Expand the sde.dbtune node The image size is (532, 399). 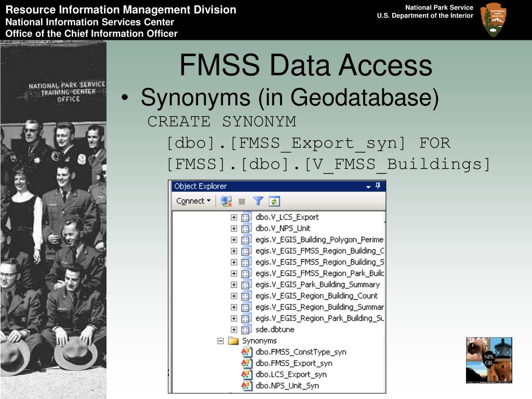[x=234, y=329]
